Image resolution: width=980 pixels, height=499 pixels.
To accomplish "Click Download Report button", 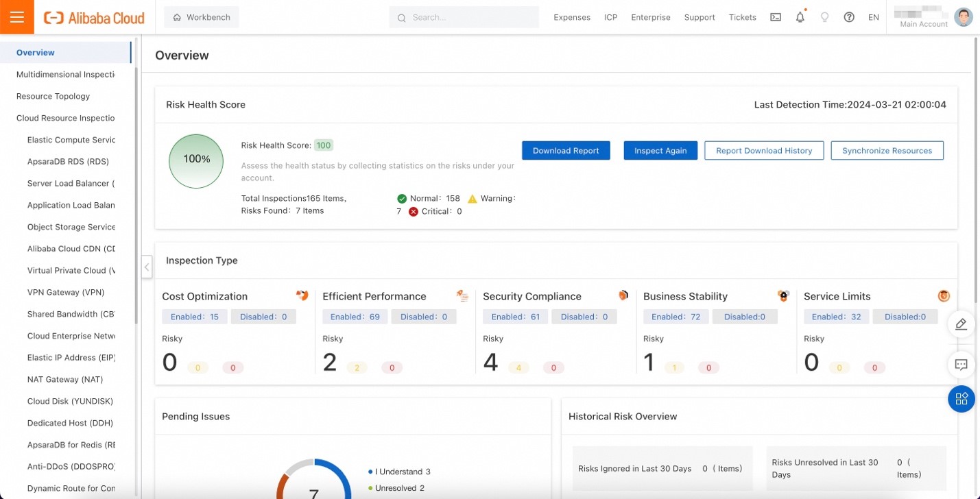I will tap(566, 151).
